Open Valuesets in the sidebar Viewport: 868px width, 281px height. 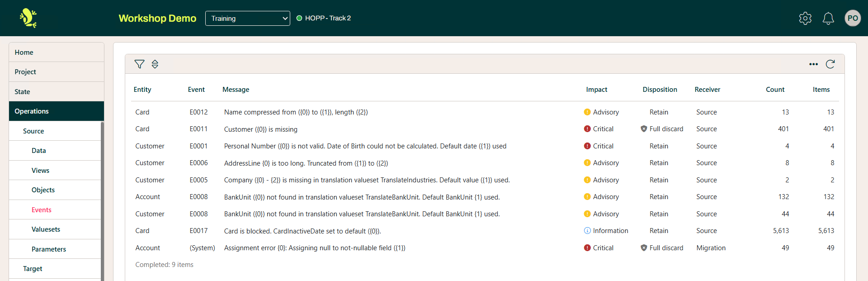[46, 229]
